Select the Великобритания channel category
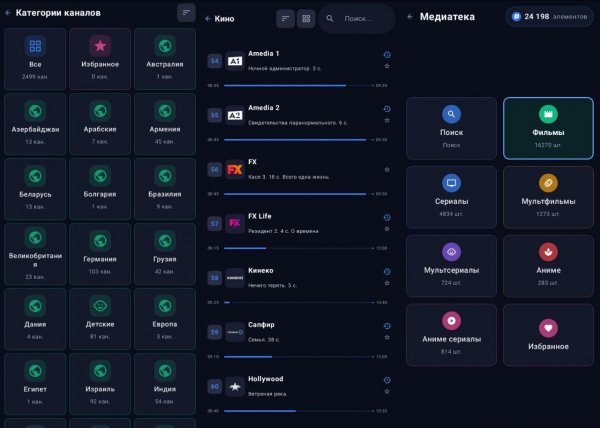Image resolution: width=600 pixels, height=428 pixels. tap(35, 254)
